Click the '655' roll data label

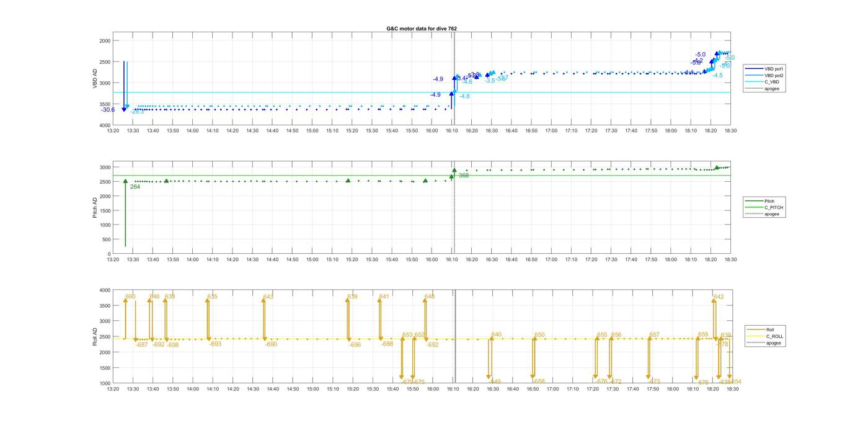click(x=602, y=335)
